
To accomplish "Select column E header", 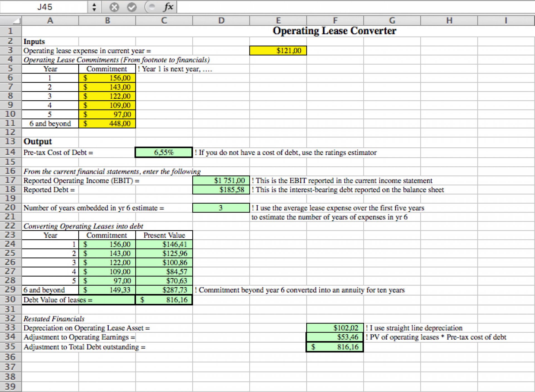I will click(x=278, y=21).
